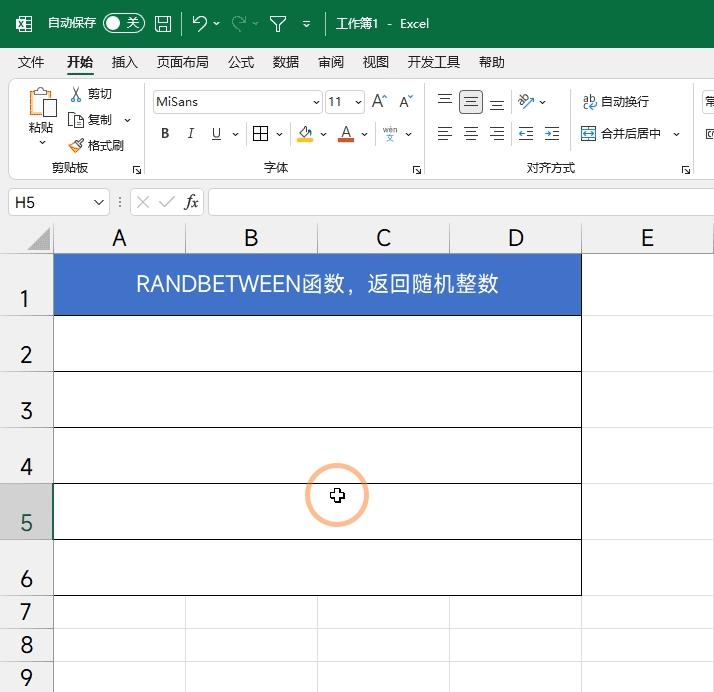This screenshot has width=714, height=692.
Task: Click the Excel app logo icon
Action: point(24,23)
